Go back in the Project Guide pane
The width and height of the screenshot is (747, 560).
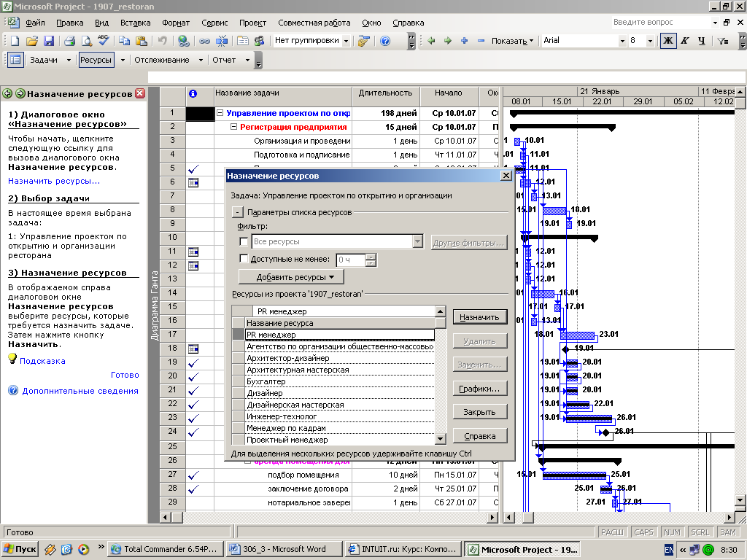7,94
